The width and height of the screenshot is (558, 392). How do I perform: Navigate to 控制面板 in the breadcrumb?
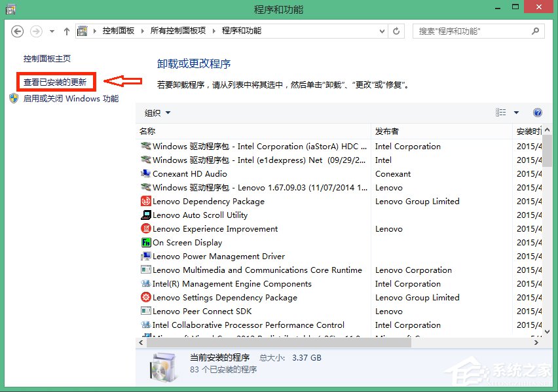[120, 31]
